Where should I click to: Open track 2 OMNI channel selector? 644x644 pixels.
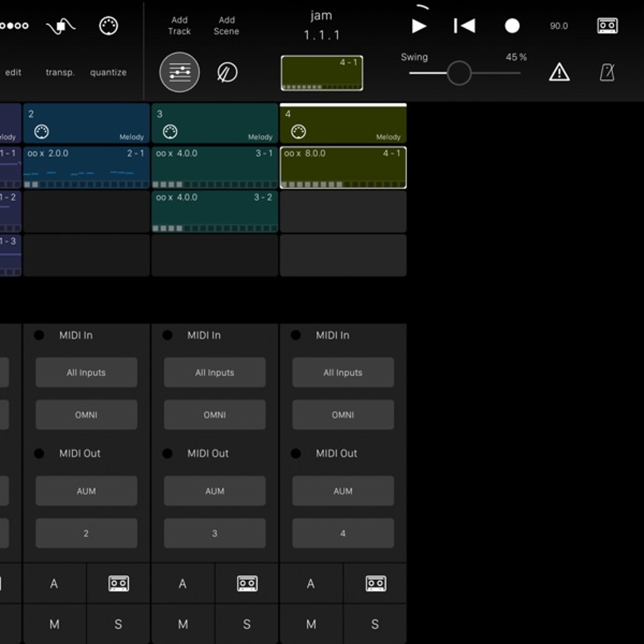point(86,415)
